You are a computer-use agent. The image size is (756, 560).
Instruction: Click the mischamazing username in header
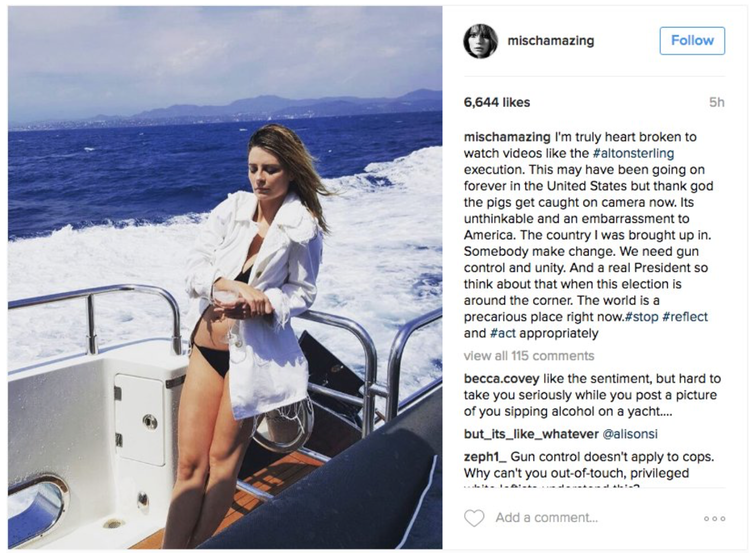(x=551, y=41)
